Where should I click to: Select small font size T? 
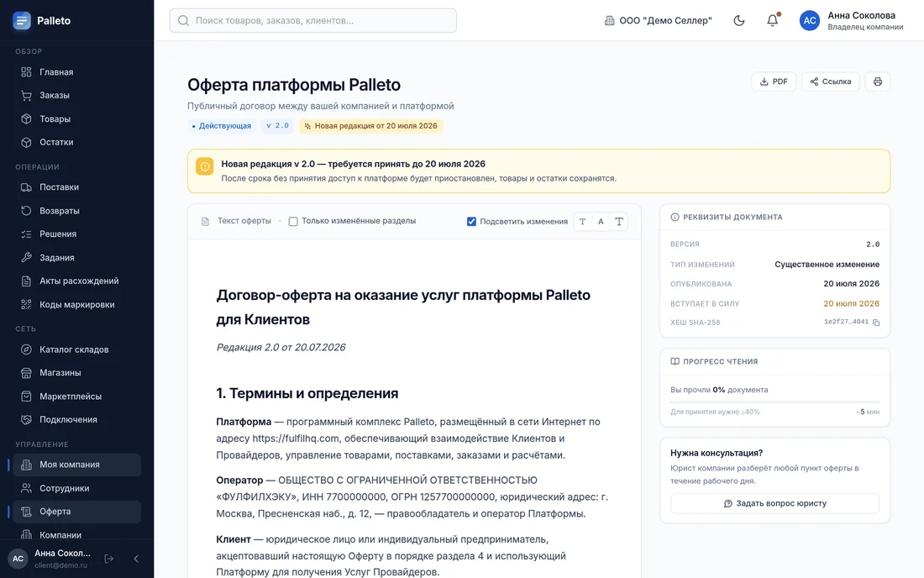(582, 222)
